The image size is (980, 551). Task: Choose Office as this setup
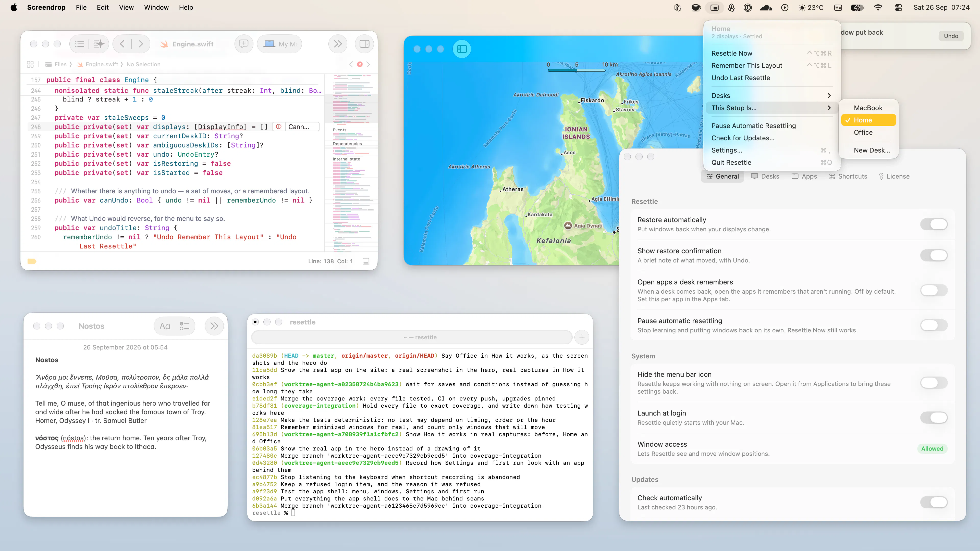(x=868, y=132)
